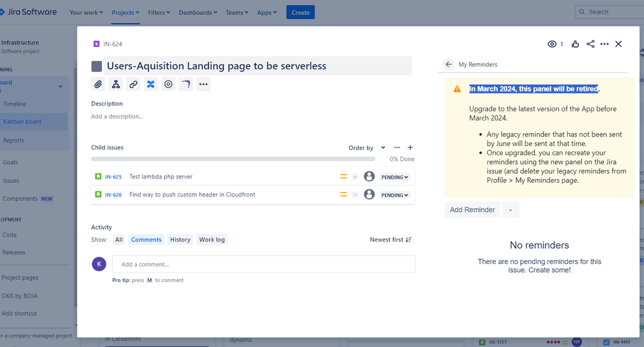644x347 pixels.
Task: Click the add child issue hierarchy icon
Action: (116, 84)
